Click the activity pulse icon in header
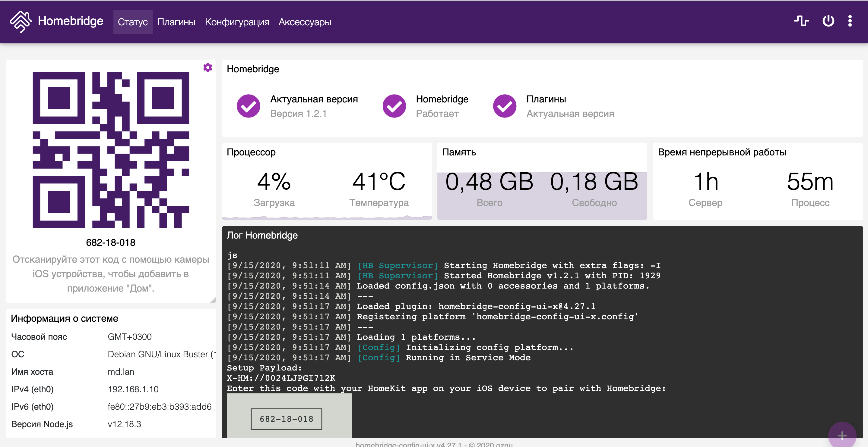Screen dimensions: 868x447 tap(801, 21)
